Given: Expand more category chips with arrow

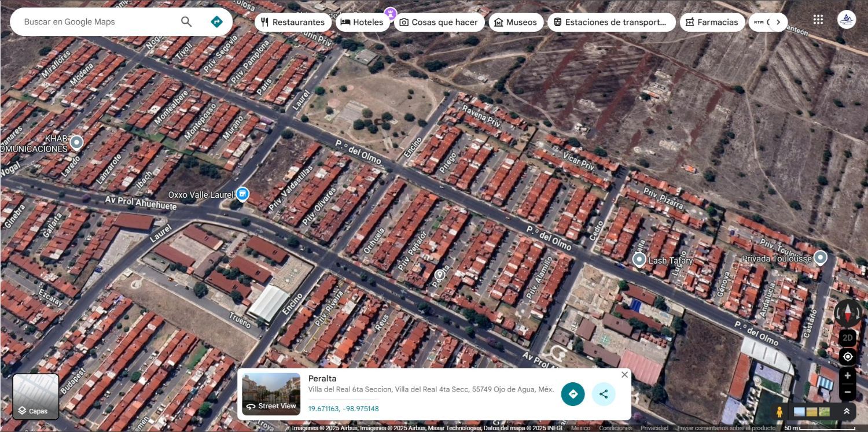Looking at the screenshot, I should [778, 22].
